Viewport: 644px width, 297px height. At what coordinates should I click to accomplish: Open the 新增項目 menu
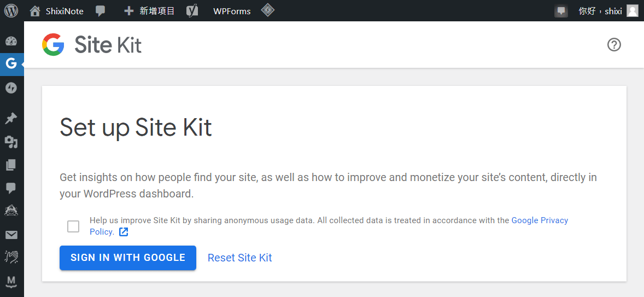click(149, 11)
